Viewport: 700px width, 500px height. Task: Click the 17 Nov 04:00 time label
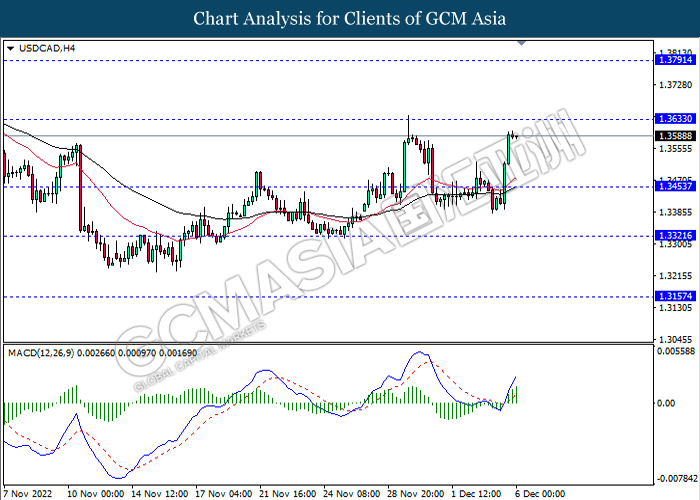tap(223, 494)
